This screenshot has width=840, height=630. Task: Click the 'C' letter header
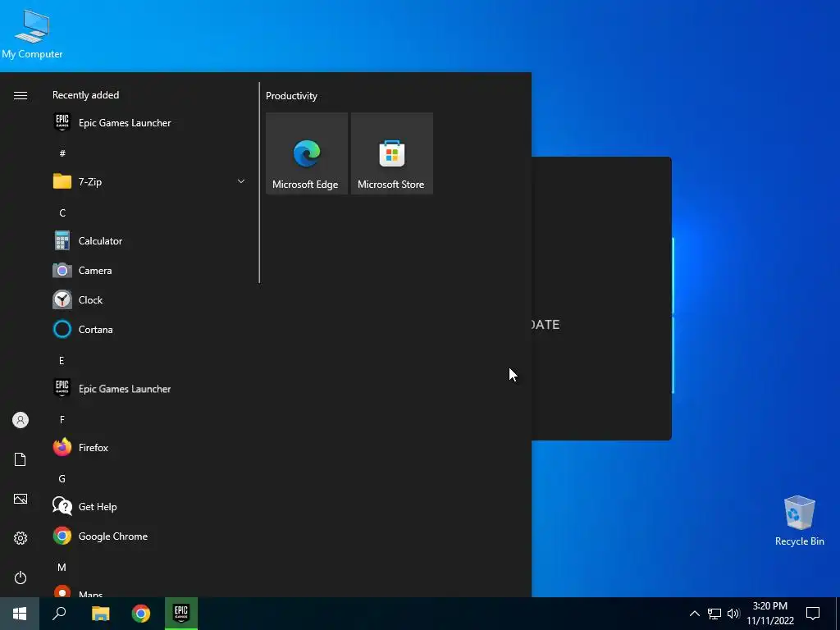click(62, 213)
